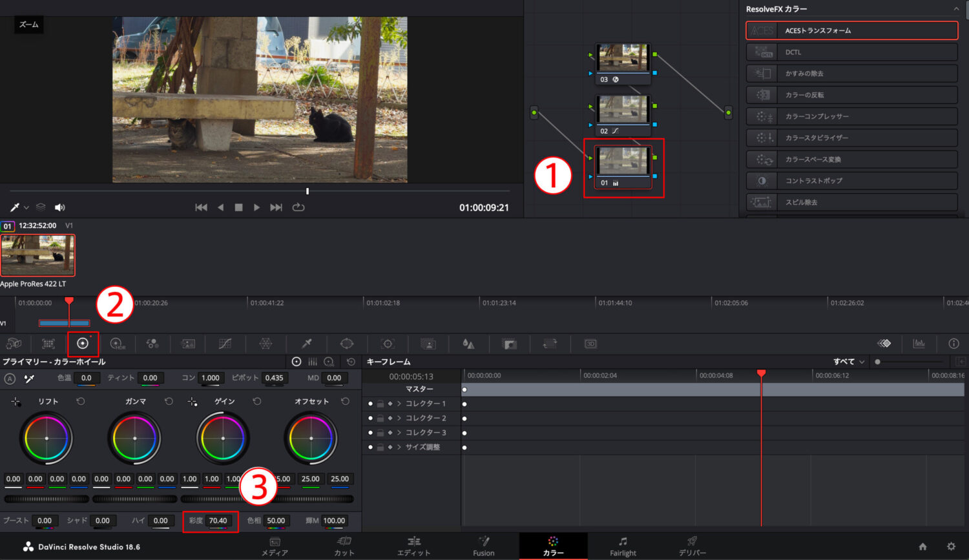Image resolution: width=969 pixels, height=560 pixels.
Task: Expand the Sizing keyframe track
Action: (399, 447)
